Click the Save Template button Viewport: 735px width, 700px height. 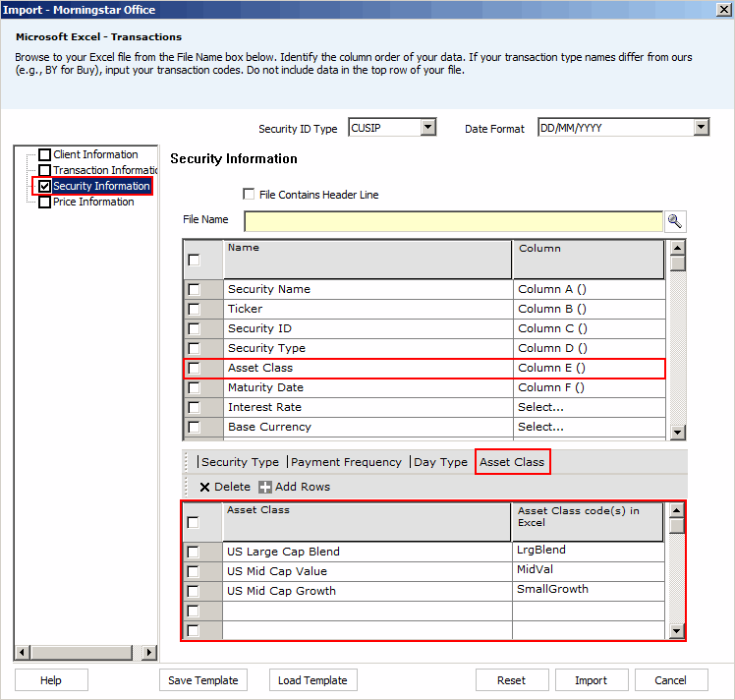(203, 680)
